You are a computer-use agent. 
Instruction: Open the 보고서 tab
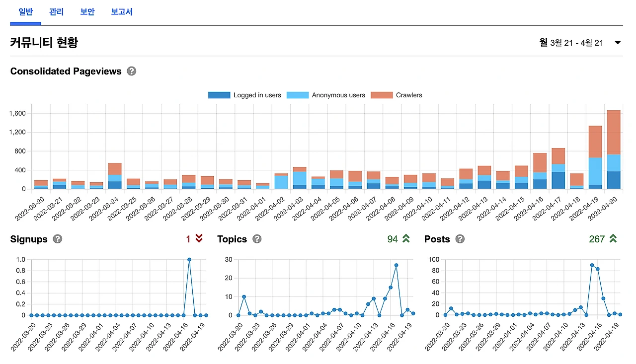tap(122, 12)
